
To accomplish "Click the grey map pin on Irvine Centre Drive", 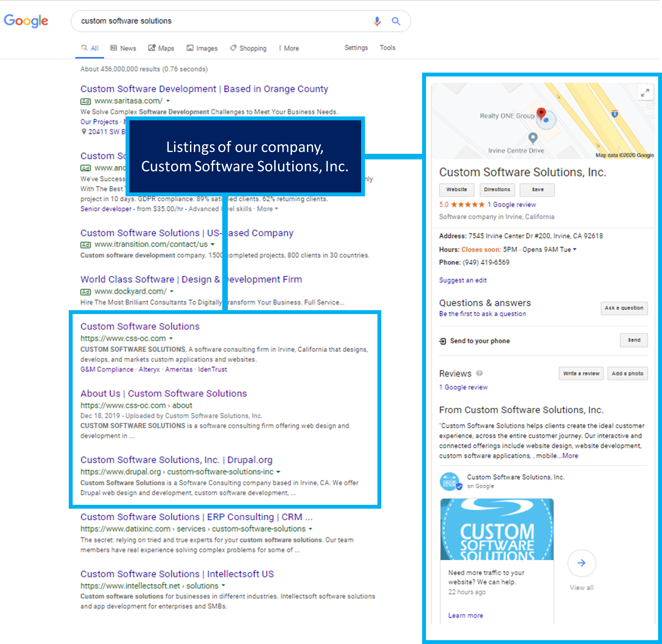I will [533, 138].
